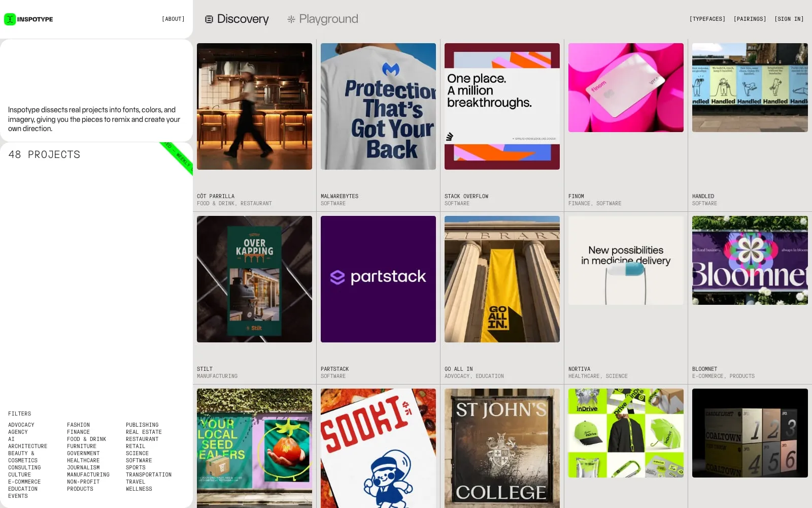Screen dimensions: 812x508
Task: Open the Partstack purple logo thumbnail
Action: pyautogui.click(x=378, y=279)
